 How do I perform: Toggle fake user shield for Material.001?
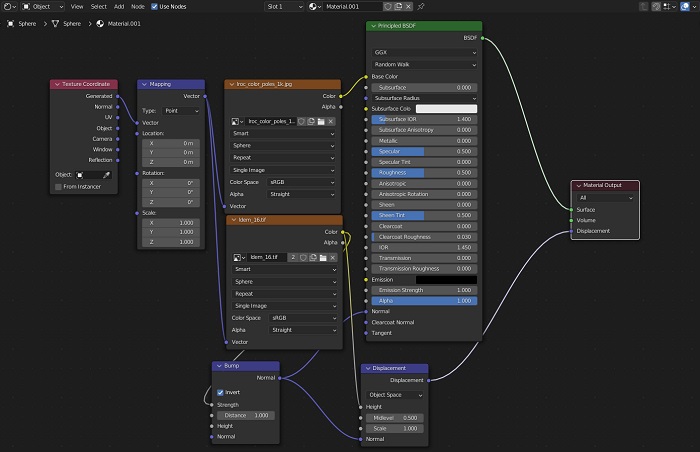tap(389, 6)
